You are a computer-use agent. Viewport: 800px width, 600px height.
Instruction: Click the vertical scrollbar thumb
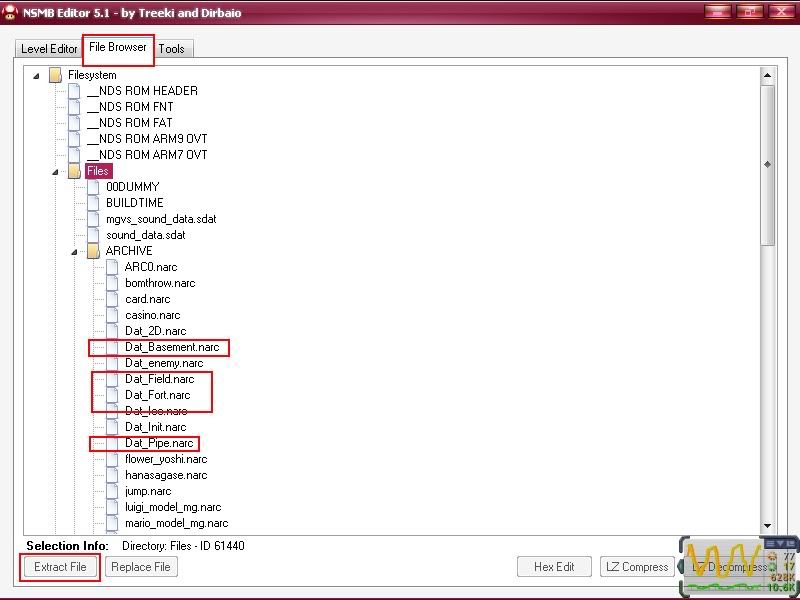(x=767, y=164)
